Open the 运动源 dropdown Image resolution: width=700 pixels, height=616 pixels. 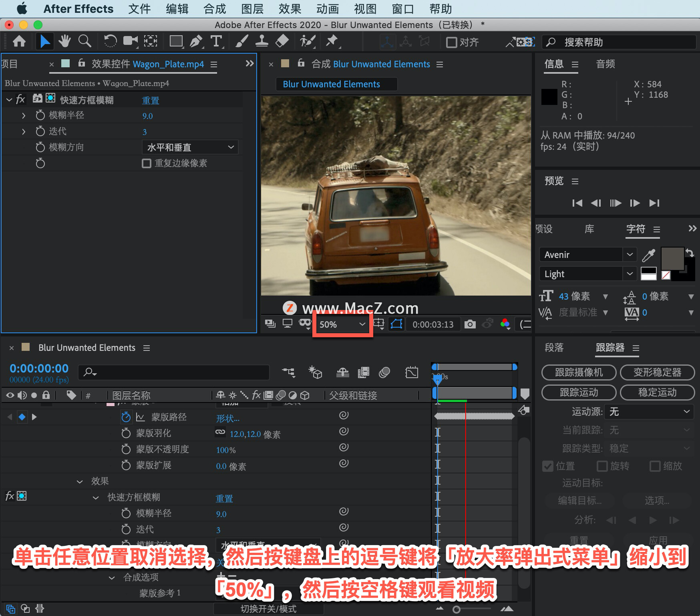pos(649,412)
